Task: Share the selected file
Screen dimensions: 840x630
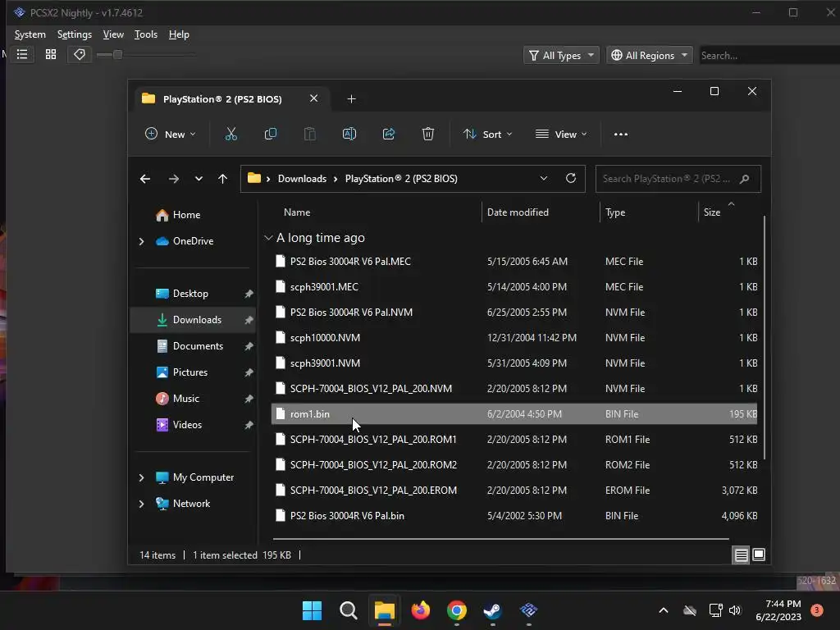Action: click(x=388, y=134)
